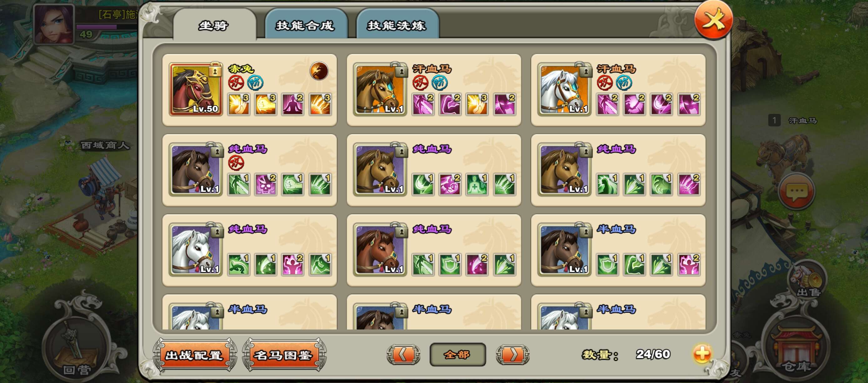The image size is (868, 383).
Task: Tap the green healing figure skill icon
Action: (477, 184)
